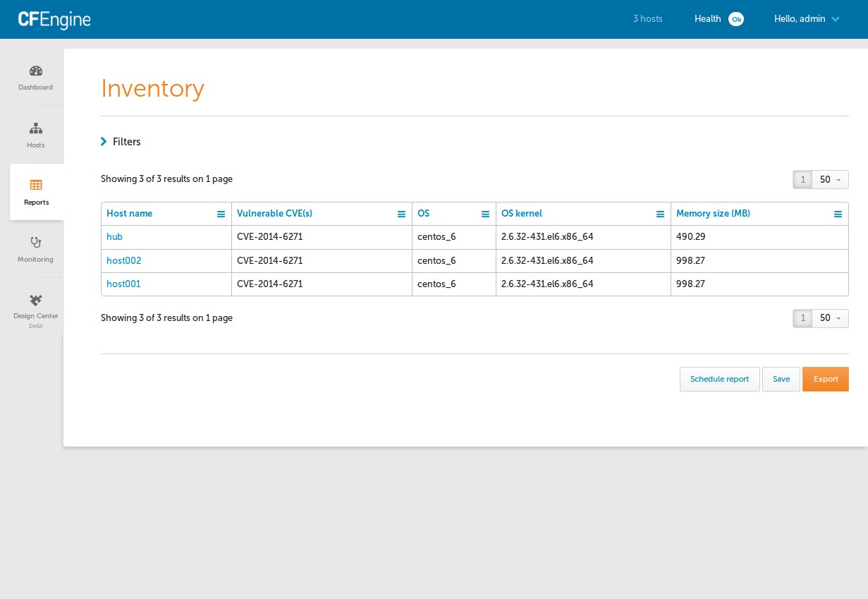The width and height of the screenshot is (868, 599).
Task: Expand the Filters section
Action: coord(121,142)
